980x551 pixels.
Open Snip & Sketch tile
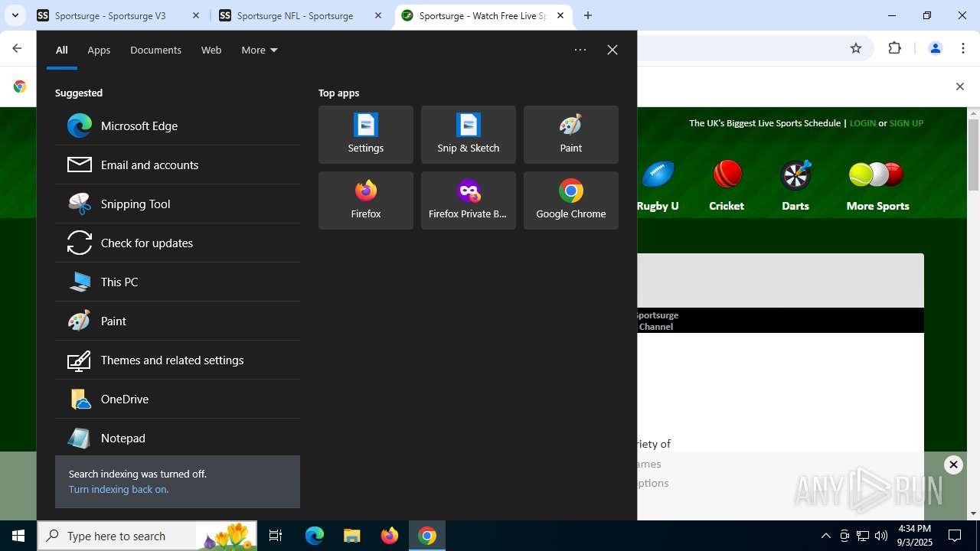click(x=469, y=135)
